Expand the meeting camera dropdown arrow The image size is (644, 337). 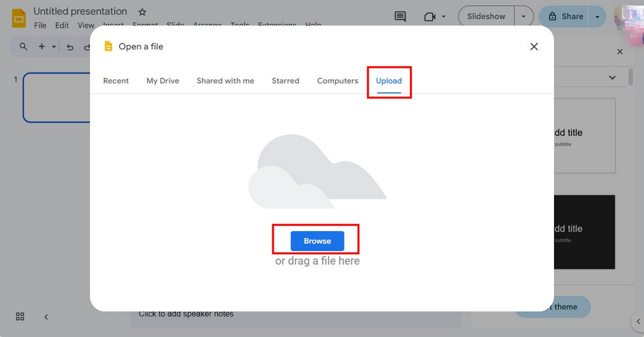coord(444,17)
